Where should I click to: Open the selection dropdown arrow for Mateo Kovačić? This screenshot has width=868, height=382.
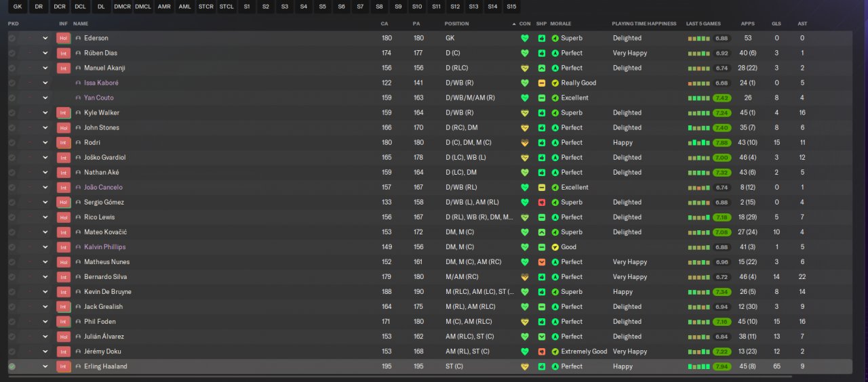pyautogui.click(x=45, y=232)
